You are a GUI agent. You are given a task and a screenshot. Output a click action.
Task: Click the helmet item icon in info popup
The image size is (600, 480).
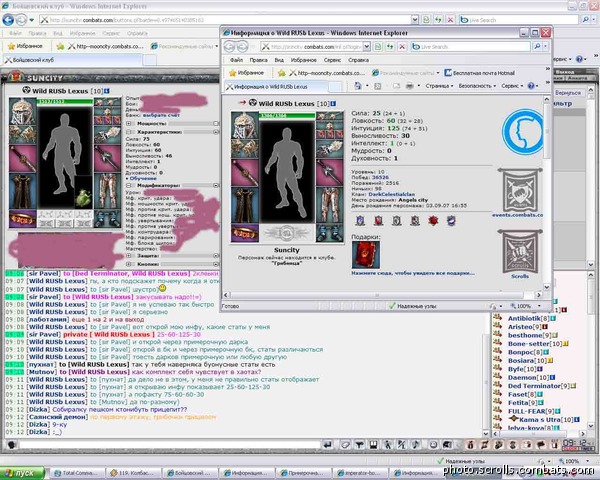245,125
